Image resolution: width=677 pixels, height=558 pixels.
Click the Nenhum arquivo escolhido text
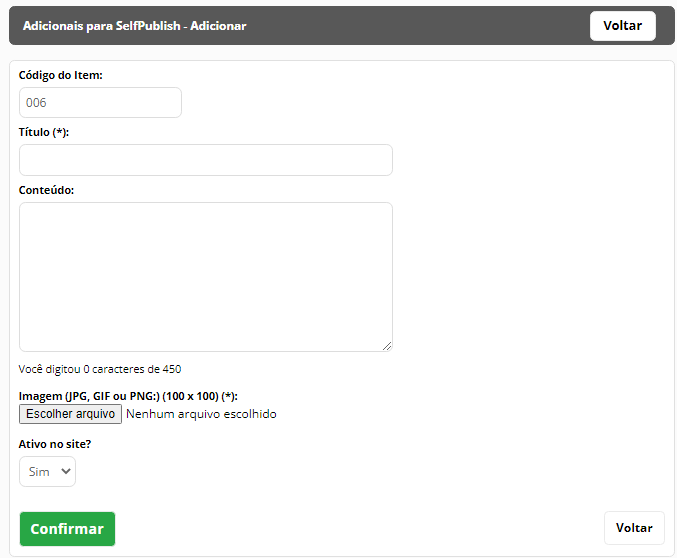(x=201, y=414)
